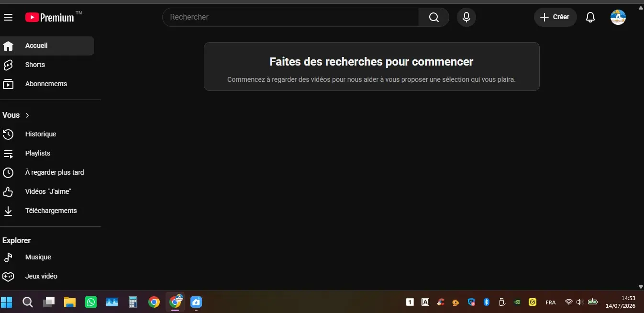Open Téléchargements in the sidebar
Image resolution: width=644 pixels, height=313 pixels.
click(47, 211)
